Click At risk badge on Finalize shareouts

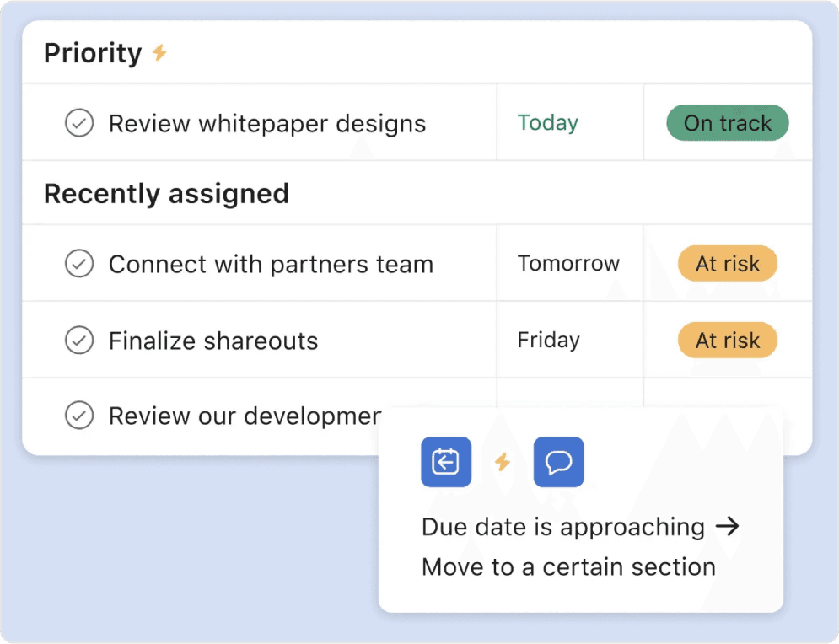727,341
